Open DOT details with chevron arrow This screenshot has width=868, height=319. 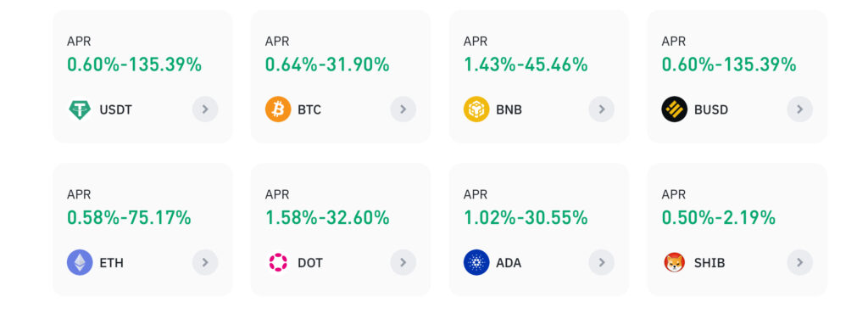coord(403,262)
